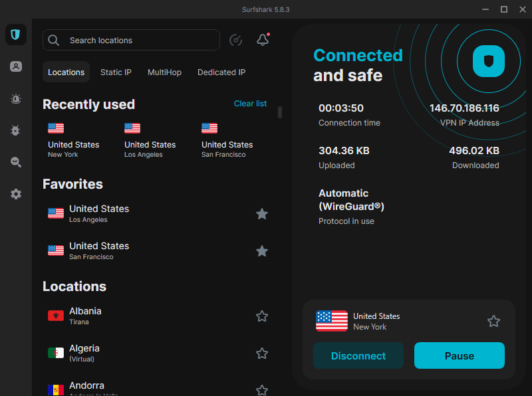Switch to the Dedicated IP tab

pos(221,72)
